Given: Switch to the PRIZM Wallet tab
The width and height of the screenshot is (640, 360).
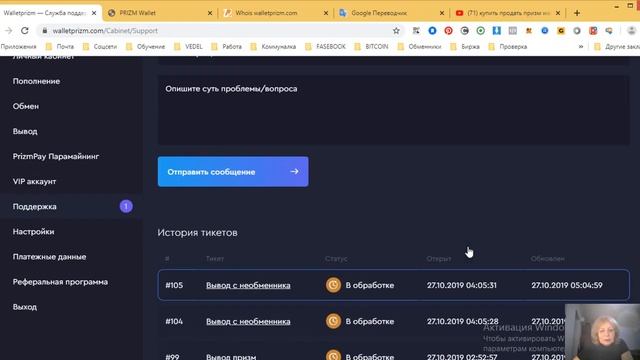Looking at the screenshot, I should 159,13.
